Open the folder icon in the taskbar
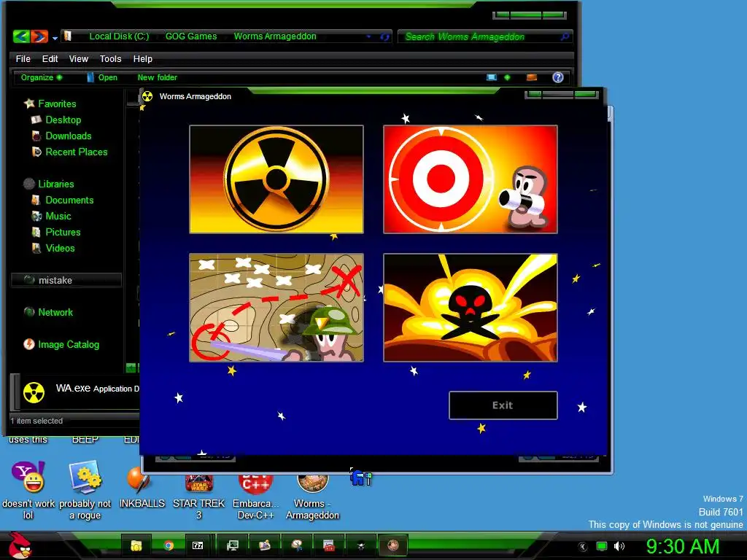The image size is (747, 560). [136, 545]
